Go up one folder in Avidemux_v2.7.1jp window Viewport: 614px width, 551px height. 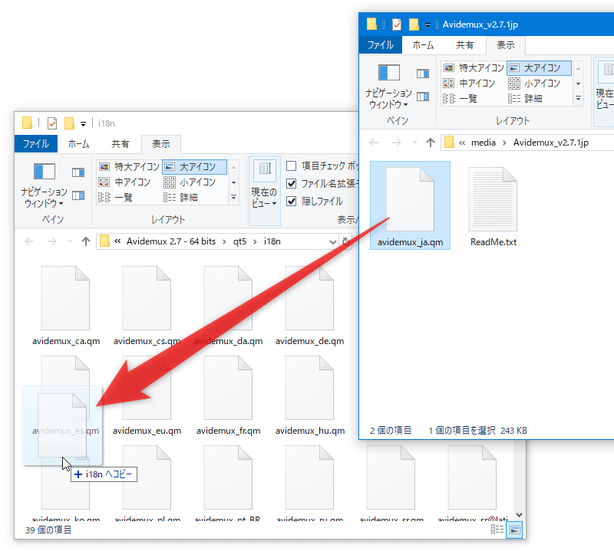click(x=430, y=143)
